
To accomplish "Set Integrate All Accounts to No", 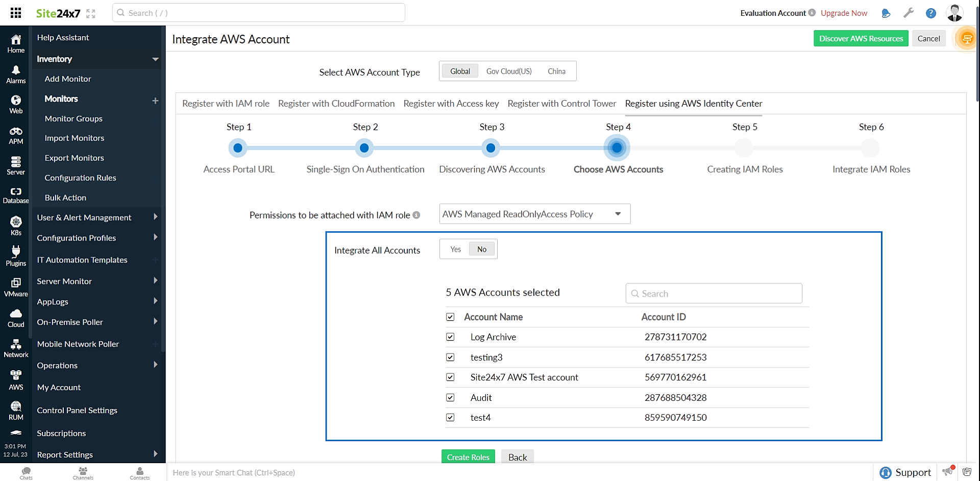I will tap(482, 249).
